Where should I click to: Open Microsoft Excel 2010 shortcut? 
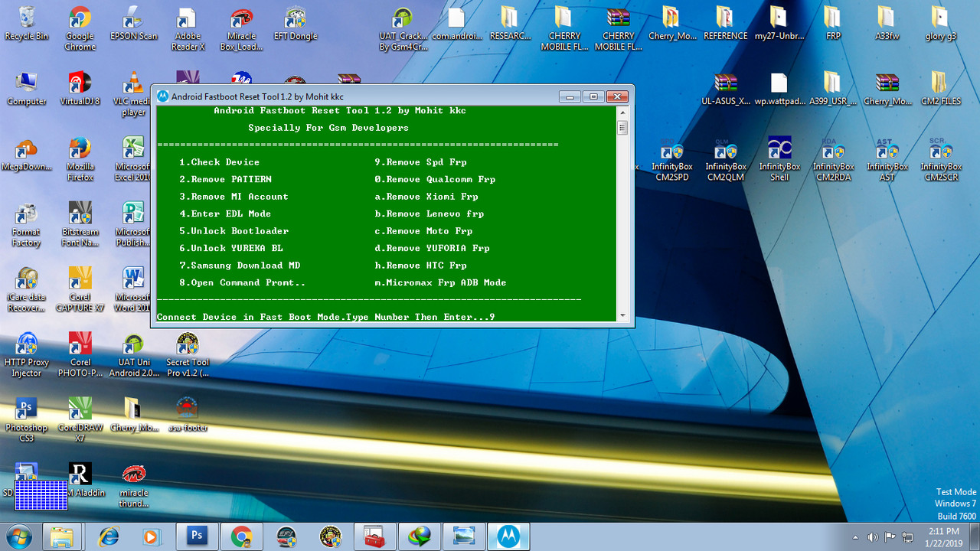pyautogui.click(x=134, y=158)
